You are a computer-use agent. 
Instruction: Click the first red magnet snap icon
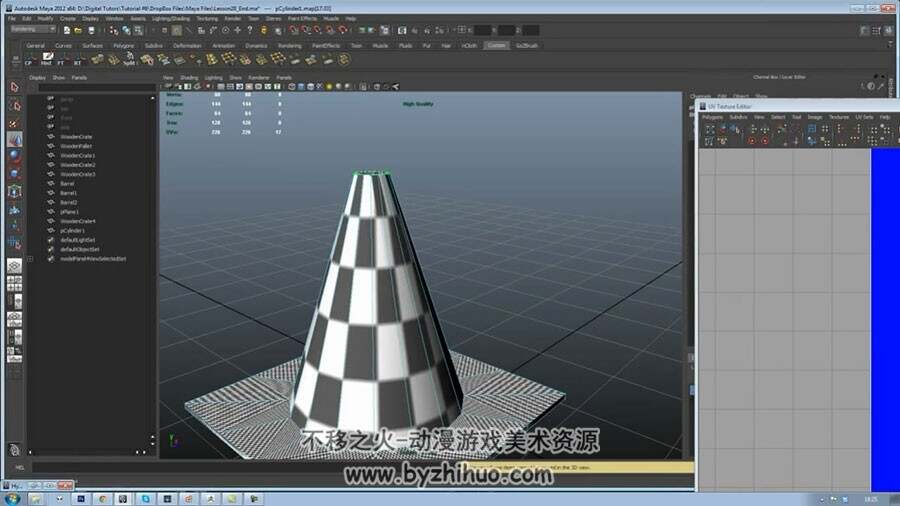pyautogui.click(x=294, y=30)
